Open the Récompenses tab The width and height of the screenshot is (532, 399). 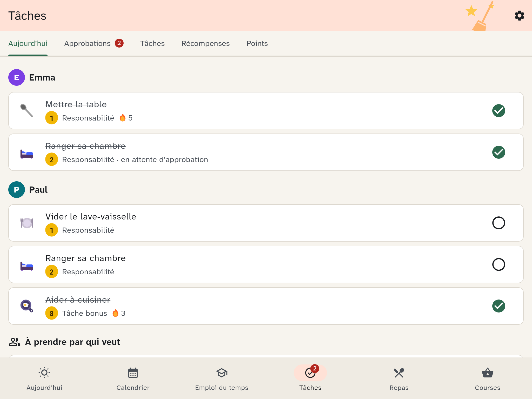[205, 43]
